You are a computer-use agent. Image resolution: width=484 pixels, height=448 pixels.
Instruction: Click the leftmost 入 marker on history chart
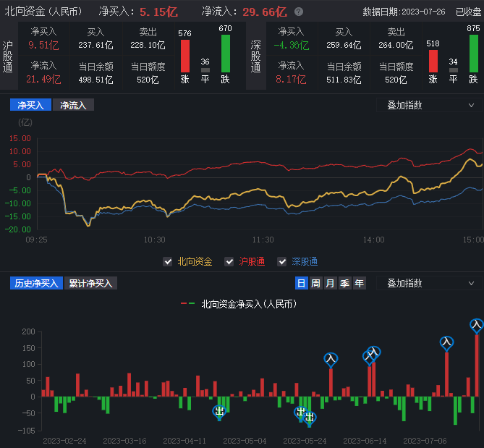331,358
